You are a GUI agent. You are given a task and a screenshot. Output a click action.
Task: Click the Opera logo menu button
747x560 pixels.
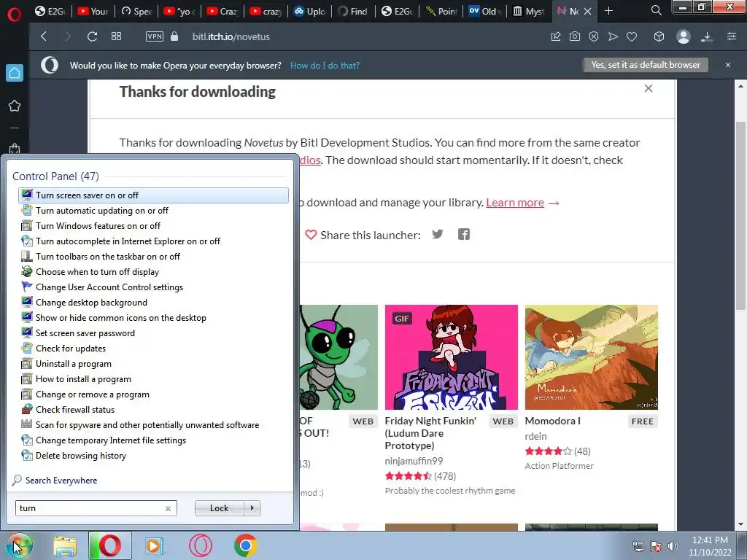pyautogui.click(x=15, y=15)
